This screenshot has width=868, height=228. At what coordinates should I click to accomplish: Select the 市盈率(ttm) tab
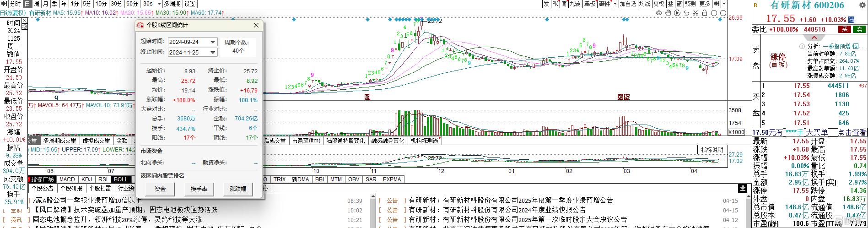tap(306, 141)
